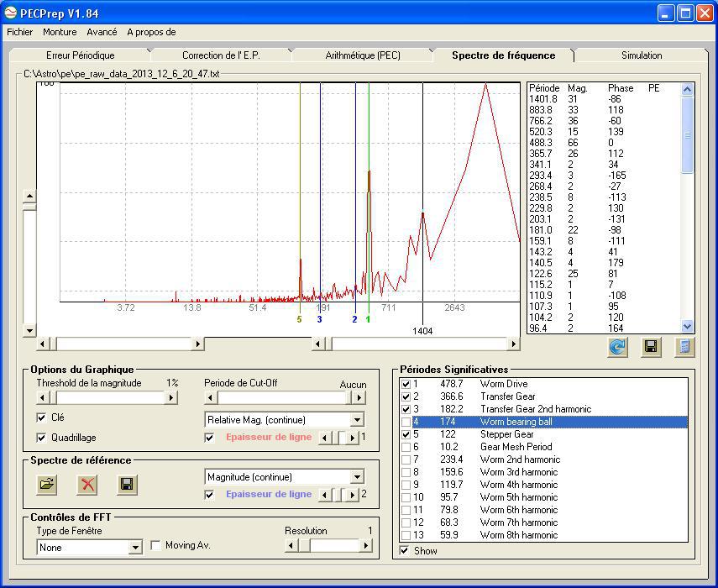Click graph vertical zoom up arrow
The image size is (718, 588).
click(x=29, y=197)
